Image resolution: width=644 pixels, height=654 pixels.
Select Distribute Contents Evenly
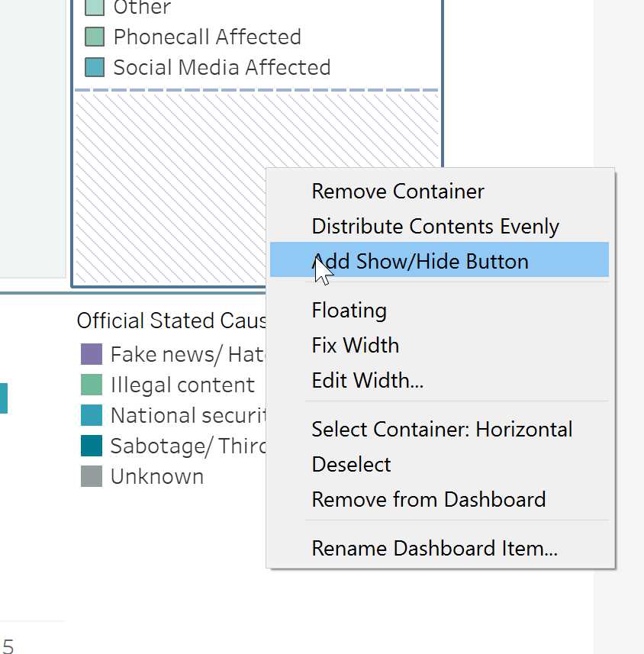(435, 226)
